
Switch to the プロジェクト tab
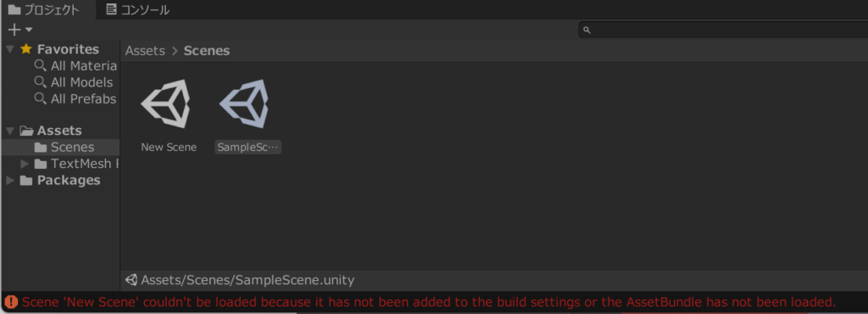[44, 10]
